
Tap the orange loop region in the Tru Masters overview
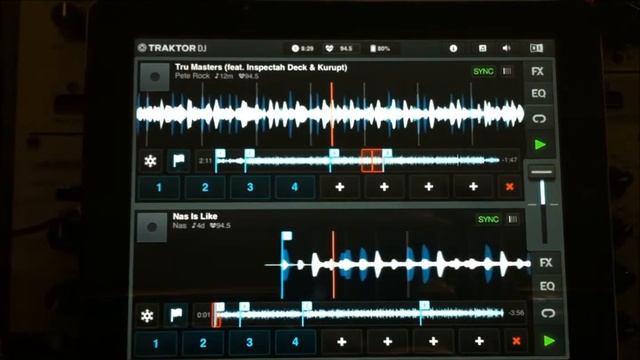pyautogui.click(x=372, y=161)
